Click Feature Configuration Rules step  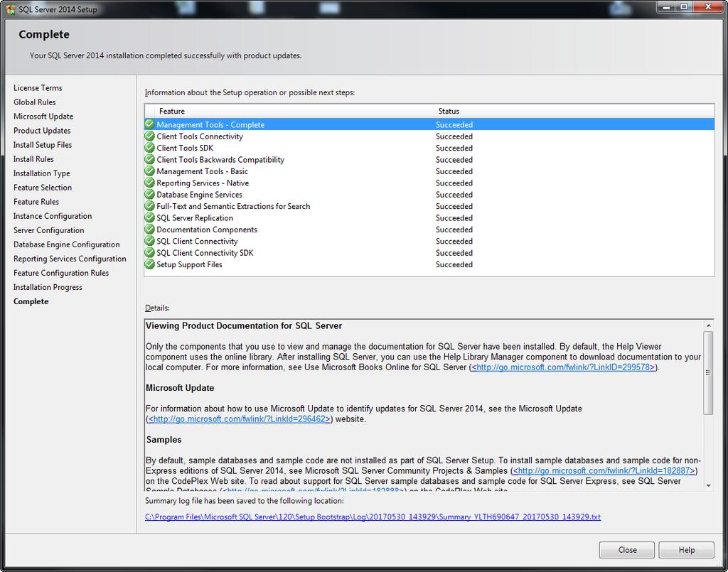point(61,274)
